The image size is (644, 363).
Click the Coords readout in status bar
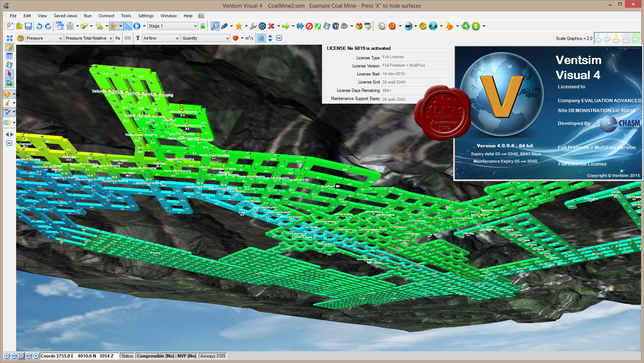[79, 356]
